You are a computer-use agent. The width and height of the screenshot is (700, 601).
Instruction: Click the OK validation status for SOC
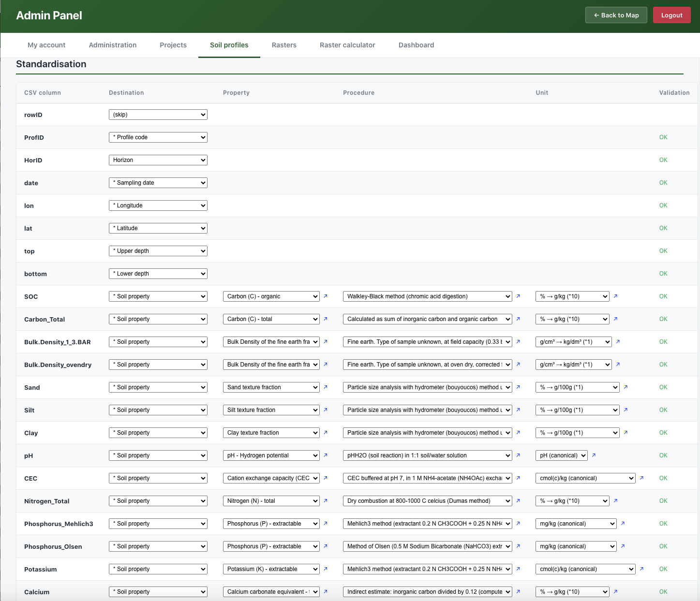point(663,296)
